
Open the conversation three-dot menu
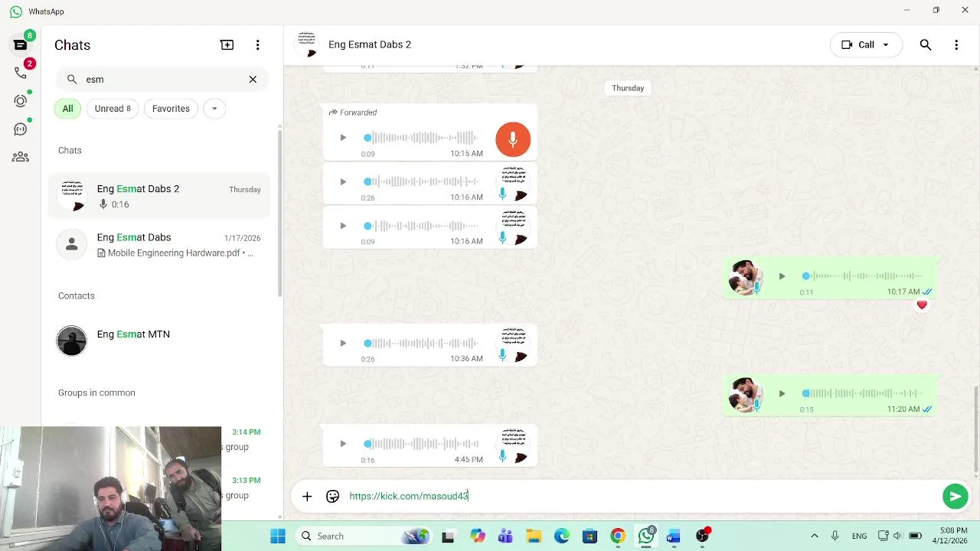(x=956, y=45)
